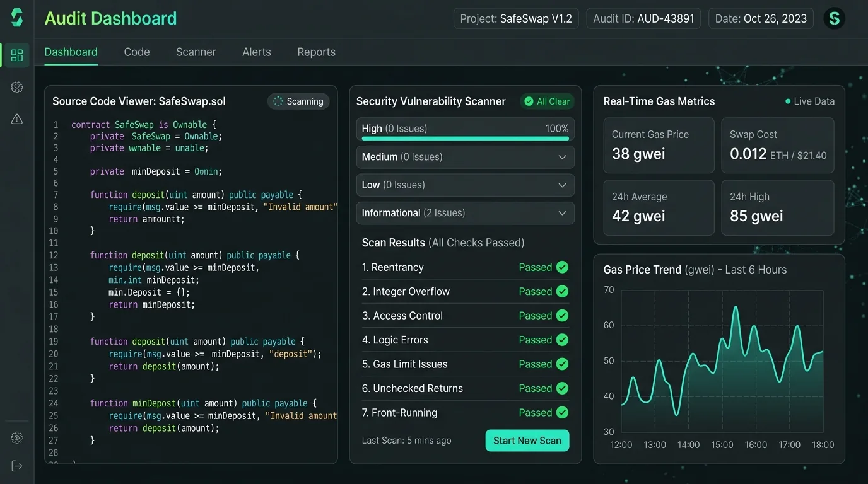Click code line 'return ammountt;'
Screen dimensions: 868x484
(147, 219)
